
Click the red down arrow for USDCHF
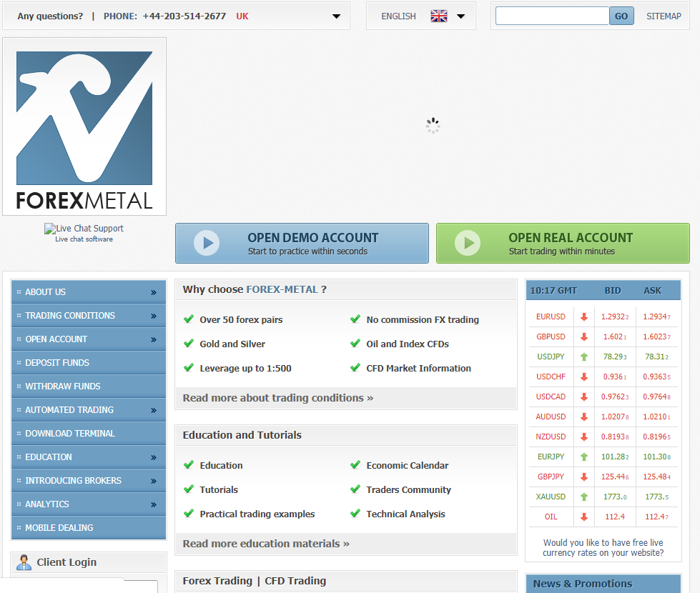coord(584,377)
